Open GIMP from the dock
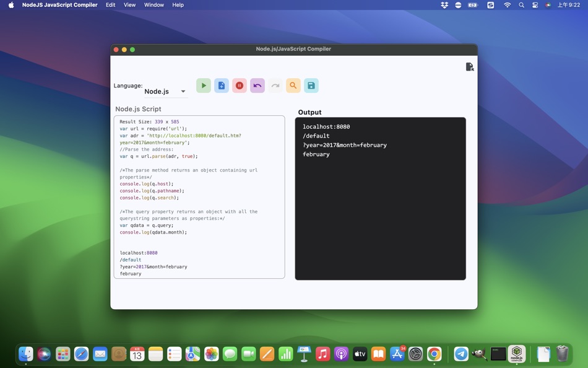 (x=479, y=354)
